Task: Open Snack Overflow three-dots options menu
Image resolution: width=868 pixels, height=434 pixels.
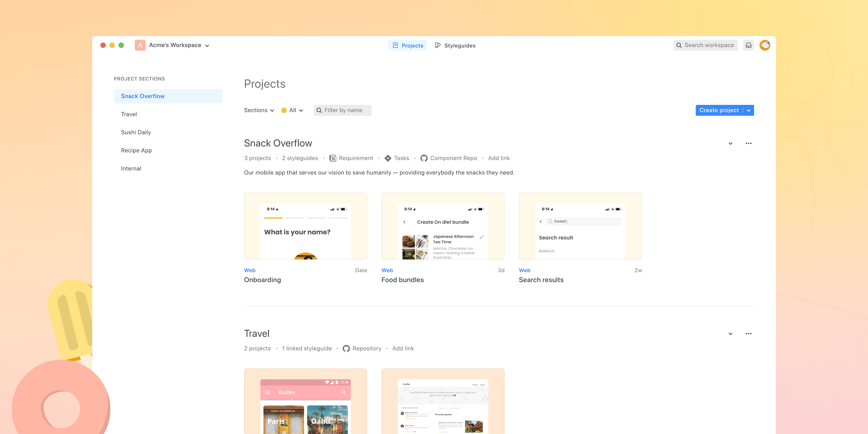Action: click(x=748, y=143)
